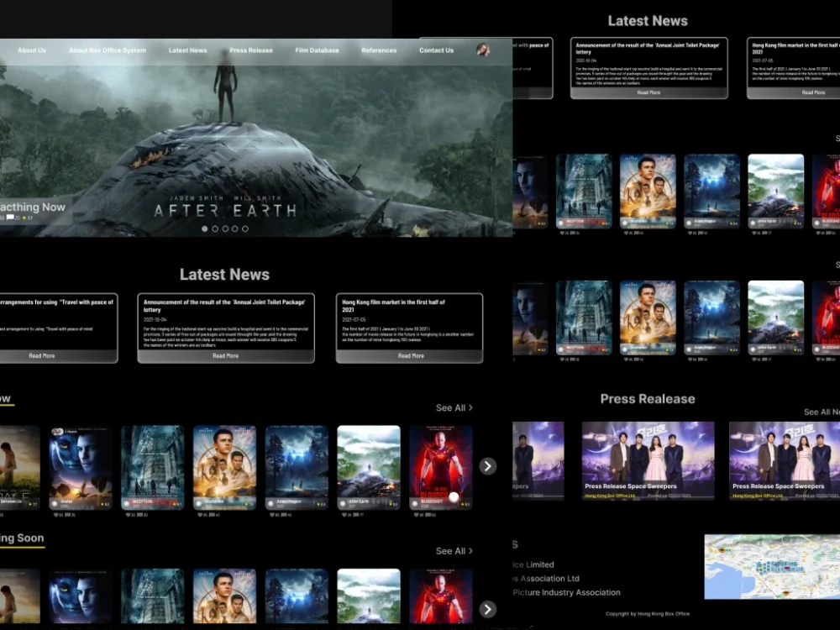This screenshot has width=840, height=630.
Task: Click the heart icon under left-page Bloodshot poster
Action: click(416, 516)
